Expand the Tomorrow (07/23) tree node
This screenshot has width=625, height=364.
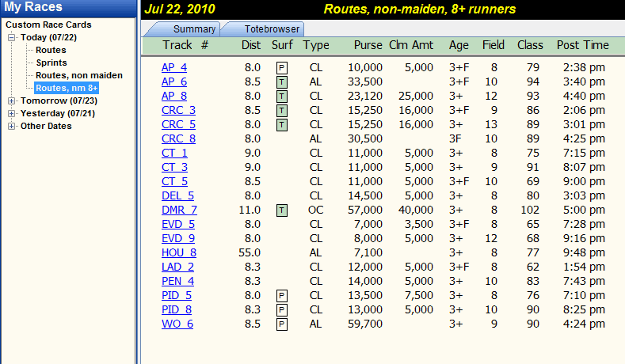click(12, 100)
